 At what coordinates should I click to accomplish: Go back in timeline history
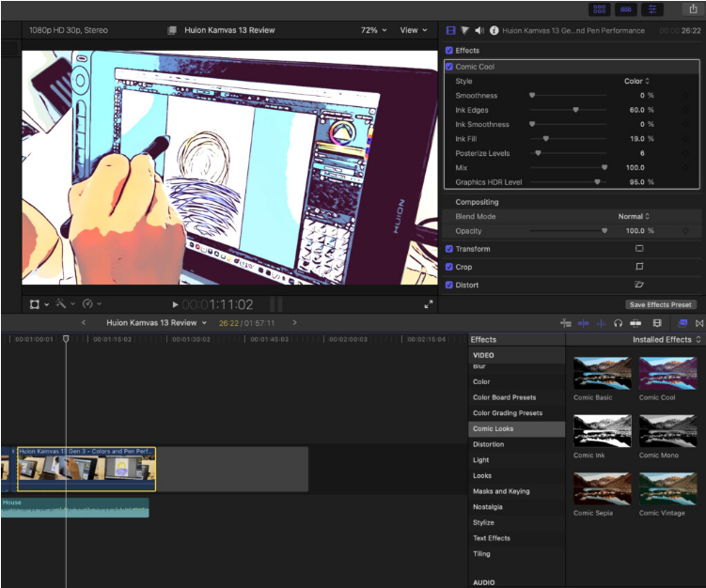pos(84,322)
